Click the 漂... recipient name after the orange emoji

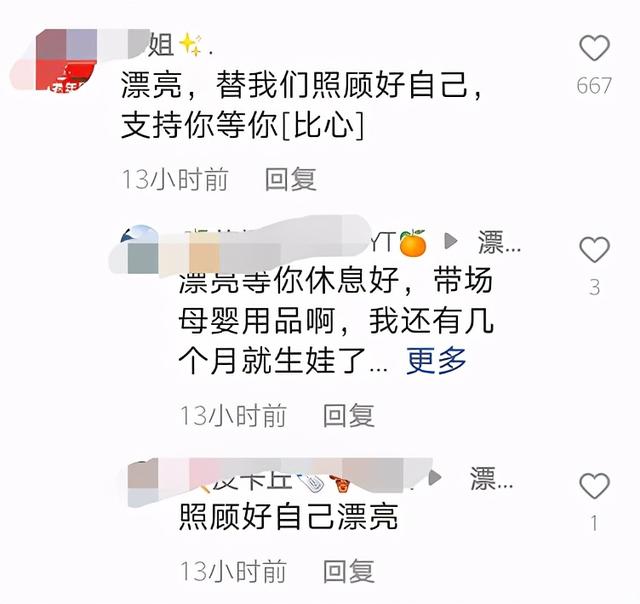pos(499,242)
